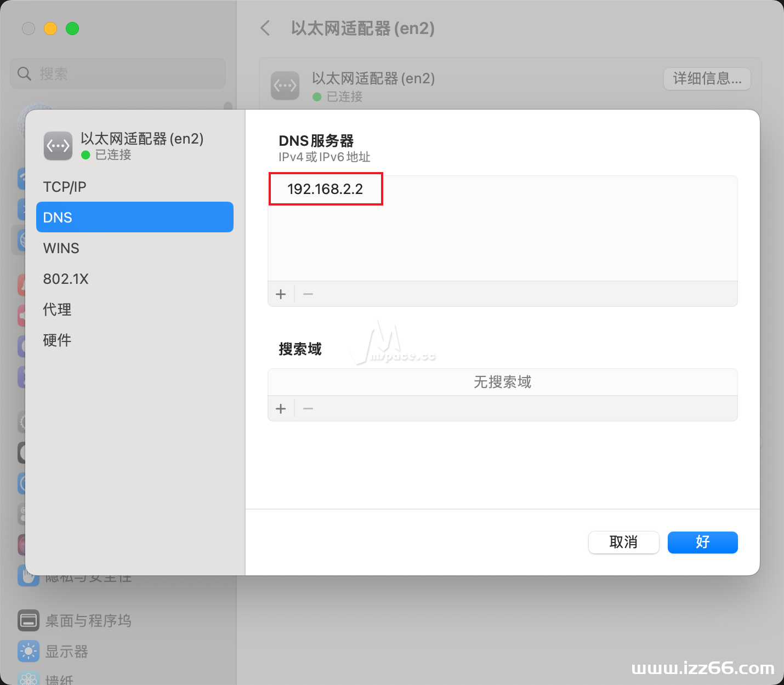
Task: Open Displays settings via its sun icon
Action: (29, 651)
